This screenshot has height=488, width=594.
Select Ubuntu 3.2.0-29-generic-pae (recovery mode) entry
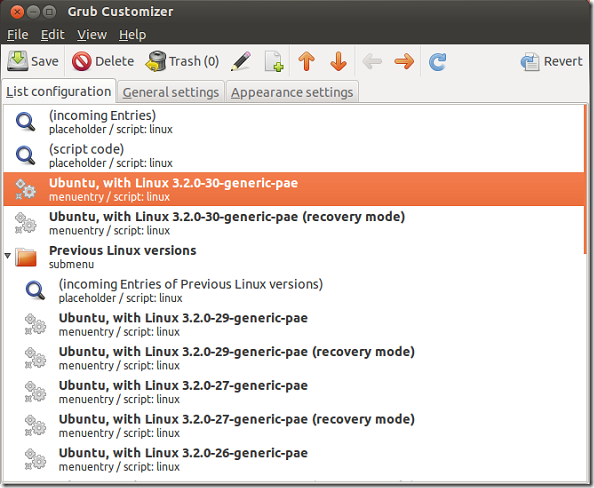(x=294, y=358)
